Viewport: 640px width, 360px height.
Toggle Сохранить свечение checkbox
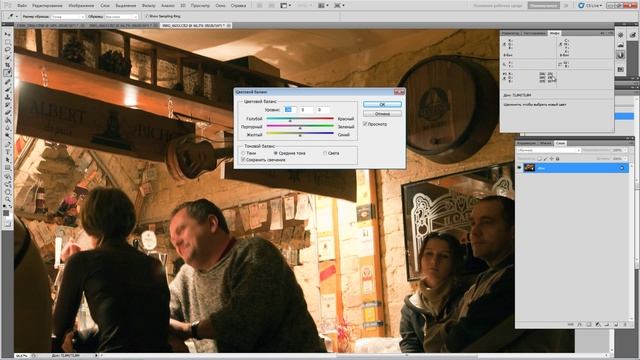pyautogui.click(x=243, y=160)
